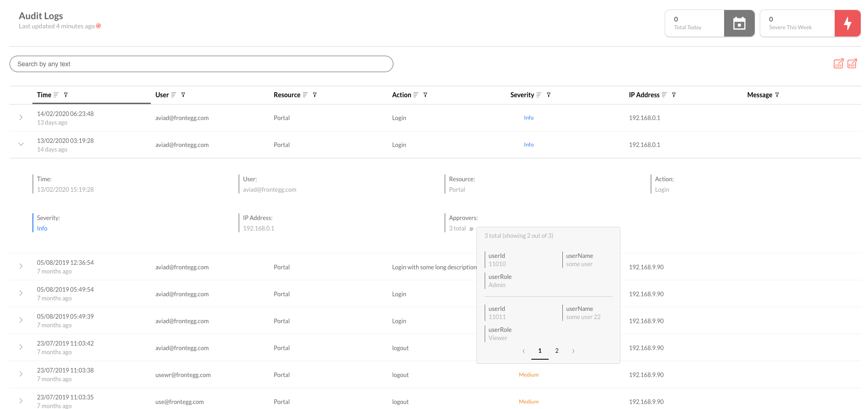This screenshot has height=409, width=868.
Task: Click Login with some long description action
Action: point(434,267)
